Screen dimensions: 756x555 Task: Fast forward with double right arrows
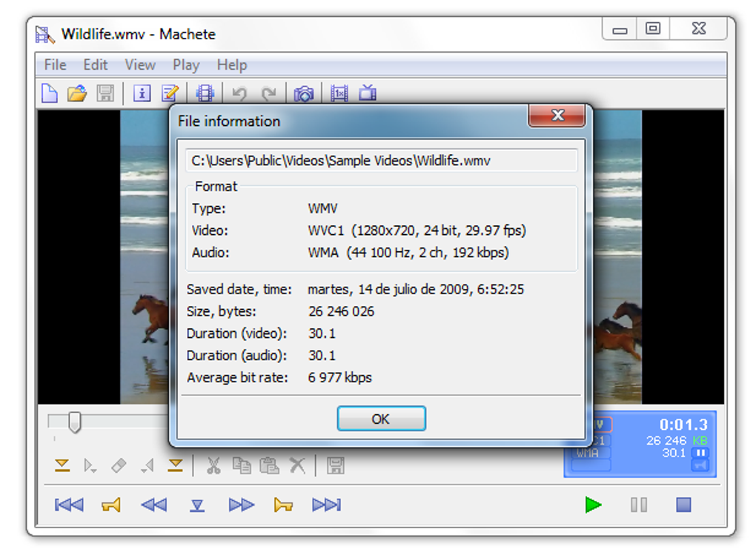241,505
